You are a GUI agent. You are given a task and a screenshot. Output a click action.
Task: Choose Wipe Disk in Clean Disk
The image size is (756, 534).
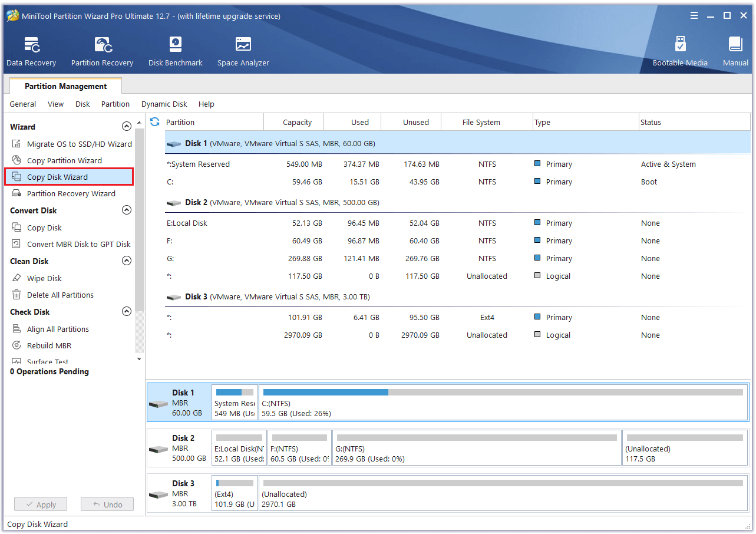coord(44,278)
